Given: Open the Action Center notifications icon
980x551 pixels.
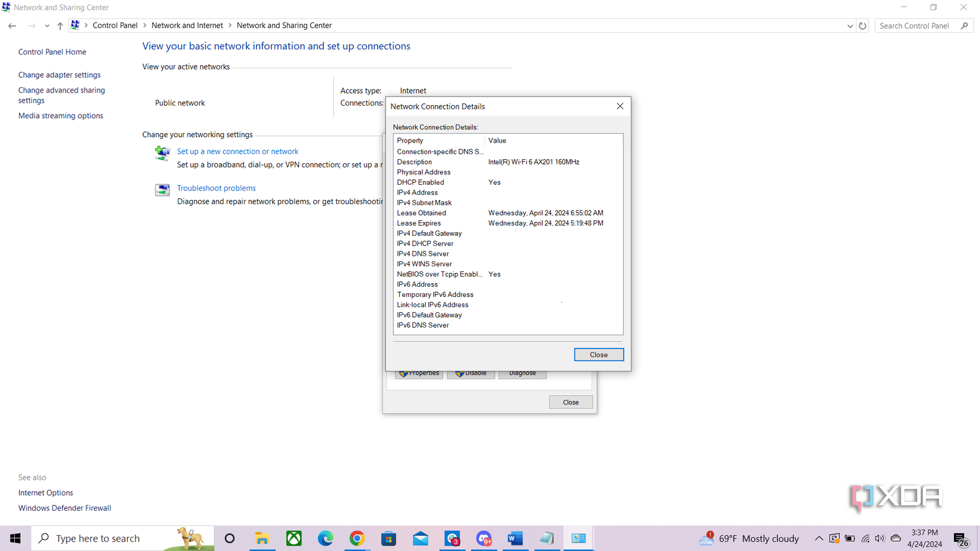Looking at the screenshot, I should point(962,539).
